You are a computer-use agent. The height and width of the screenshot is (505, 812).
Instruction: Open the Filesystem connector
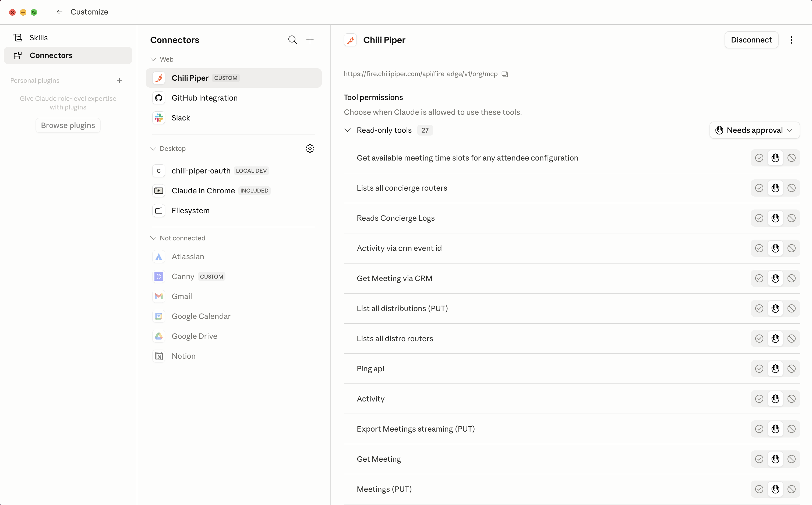point(234,211)
